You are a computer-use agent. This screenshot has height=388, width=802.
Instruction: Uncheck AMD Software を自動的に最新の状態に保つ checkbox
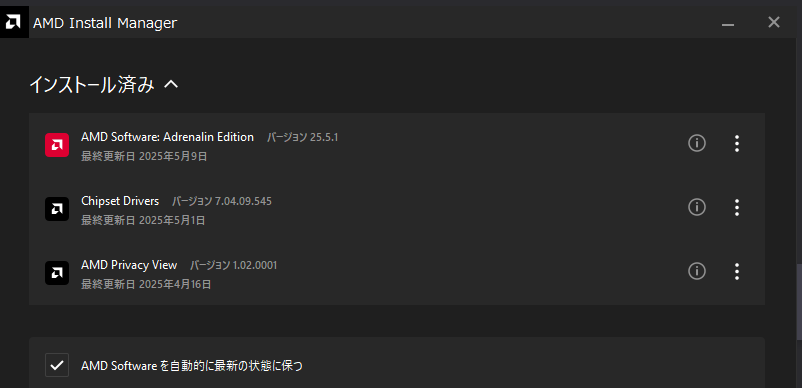[57, 364]
